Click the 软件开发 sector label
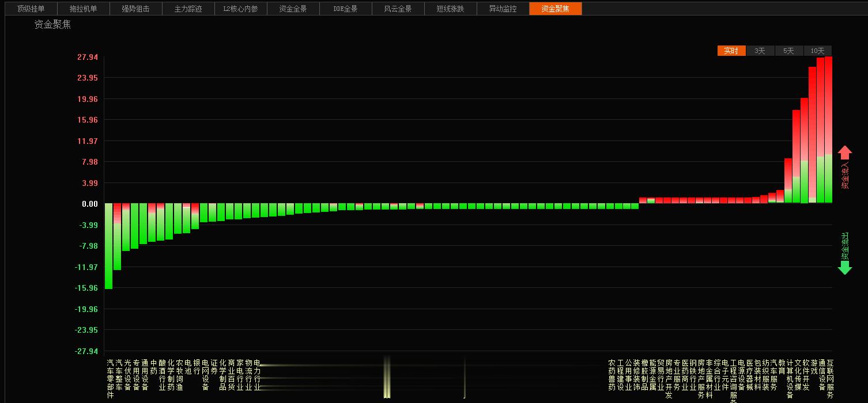Image resolution: width=868 pixels, height=403 pixels. point(806,375)
